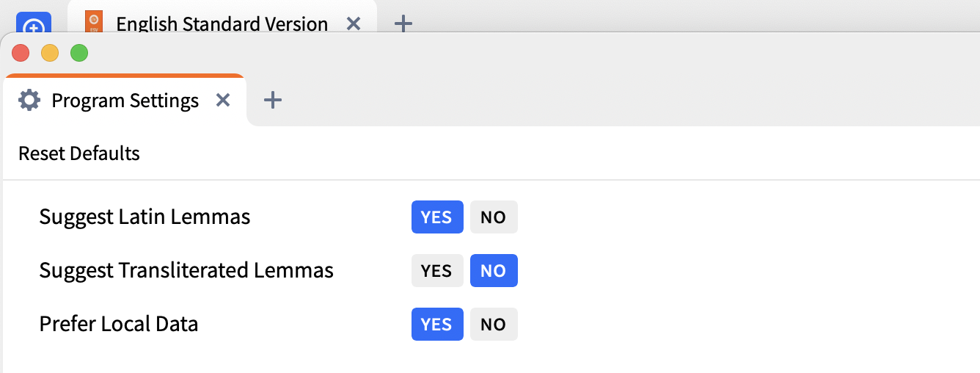Click the Program Settings gear icon
The width and height of the screenshot is (980, 373).
(x=29, y=100)
